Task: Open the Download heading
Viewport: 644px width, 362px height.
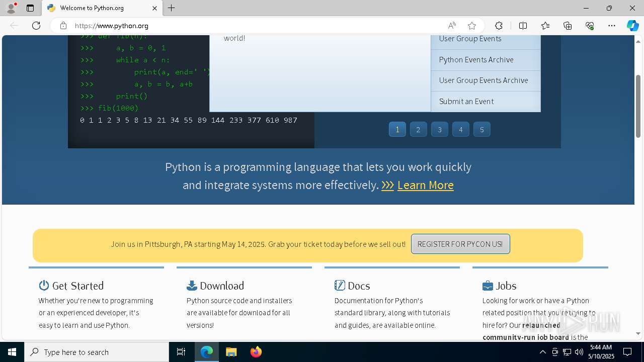Action: (222, 286)
